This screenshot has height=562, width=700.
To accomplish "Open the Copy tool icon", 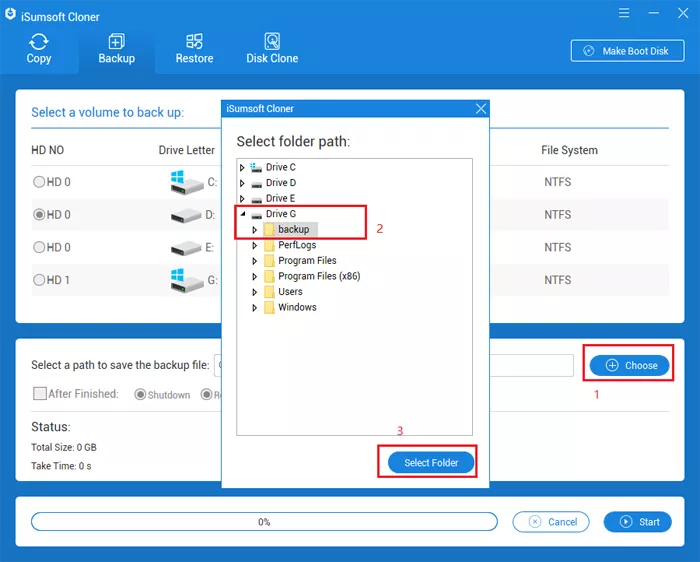I will [39, 42].
